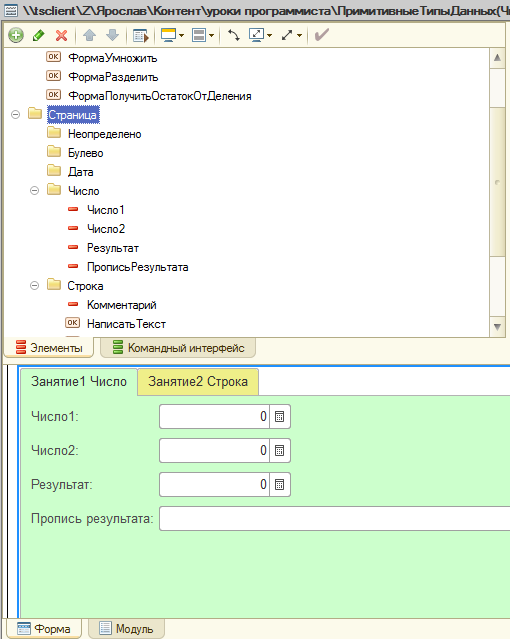Open calculator for the Число1 field
Viewport: 510px width, 639px height.
[x=280, y=416]
